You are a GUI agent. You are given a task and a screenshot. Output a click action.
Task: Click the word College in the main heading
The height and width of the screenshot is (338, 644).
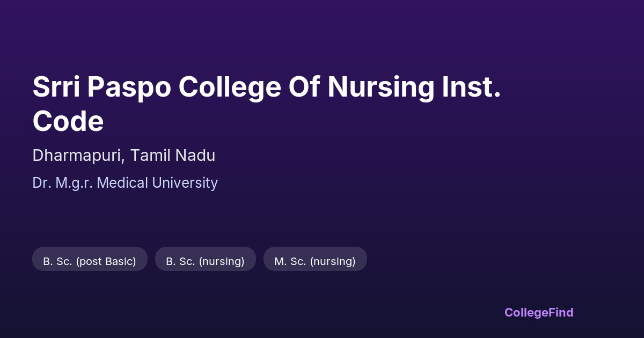click(x=230, y=87)
